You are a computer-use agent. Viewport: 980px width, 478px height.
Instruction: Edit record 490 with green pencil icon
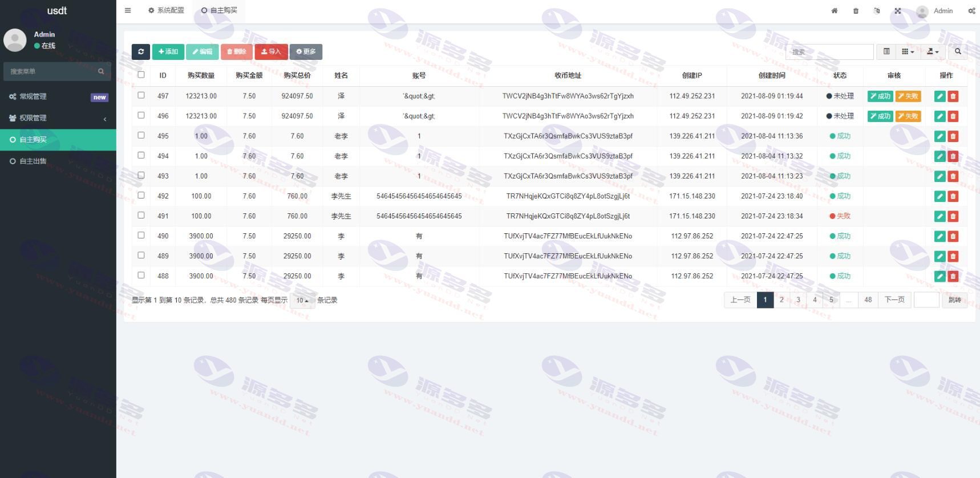[x=940, y=236]
